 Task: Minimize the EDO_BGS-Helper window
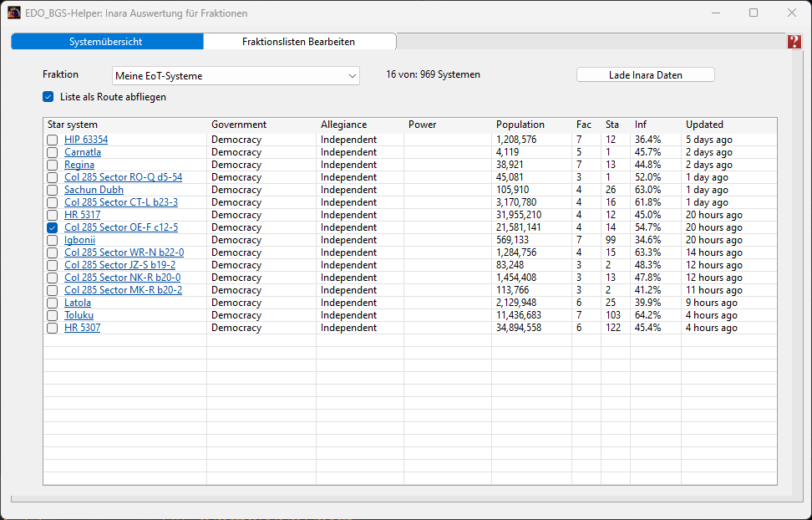[715, 13]
